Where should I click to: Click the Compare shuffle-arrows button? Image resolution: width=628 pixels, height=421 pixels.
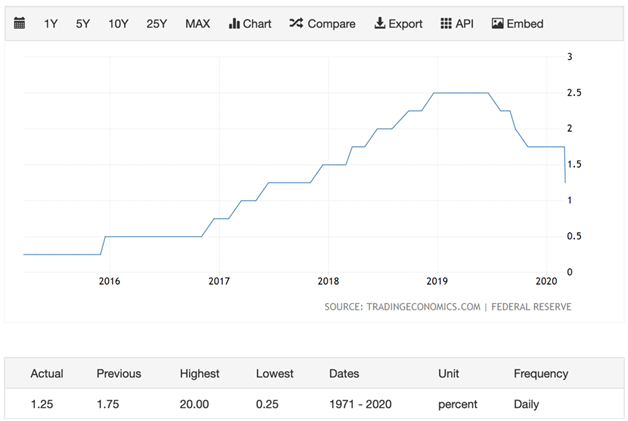pyautogui.click(x=322, y=23)
